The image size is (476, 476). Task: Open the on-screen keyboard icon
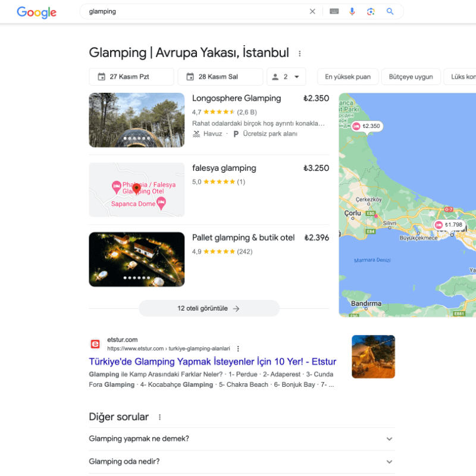334,11
